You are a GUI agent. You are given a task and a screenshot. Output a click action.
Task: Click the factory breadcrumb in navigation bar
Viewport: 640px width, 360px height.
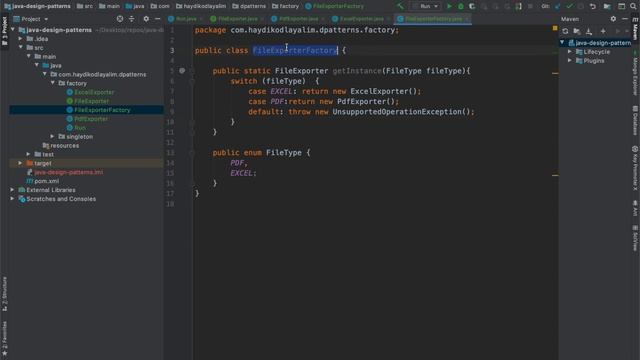(285, 6)
